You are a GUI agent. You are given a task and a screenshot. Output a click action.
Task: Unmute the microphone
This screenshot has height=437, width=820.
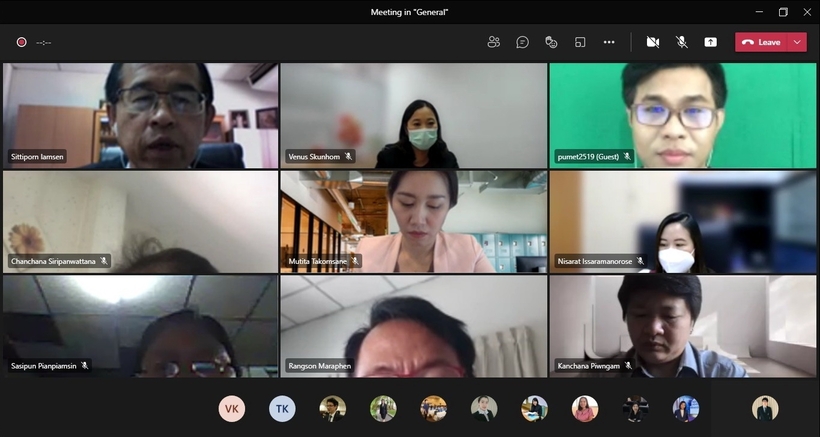tap(681, 42)
